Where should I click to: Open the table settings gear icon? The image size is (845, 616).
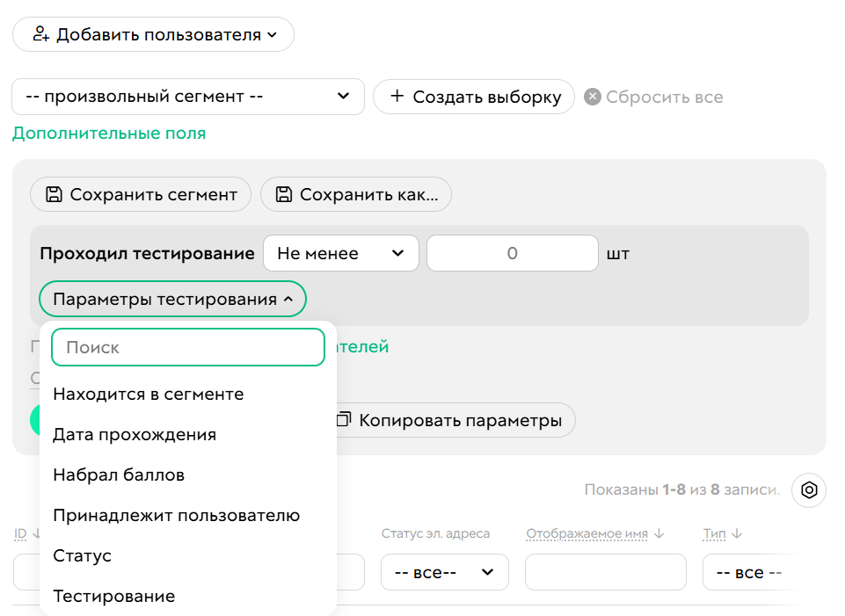(x=808, y=490)
